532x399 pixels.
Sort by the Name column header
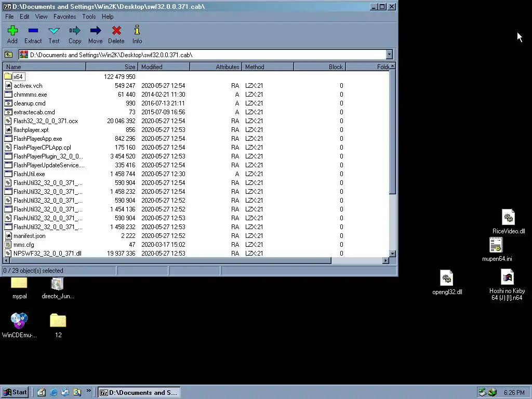coord(45,67)
